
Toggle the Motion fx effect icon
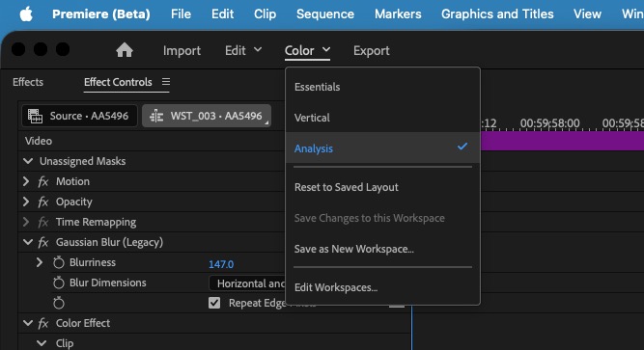(x=43, y=181)
